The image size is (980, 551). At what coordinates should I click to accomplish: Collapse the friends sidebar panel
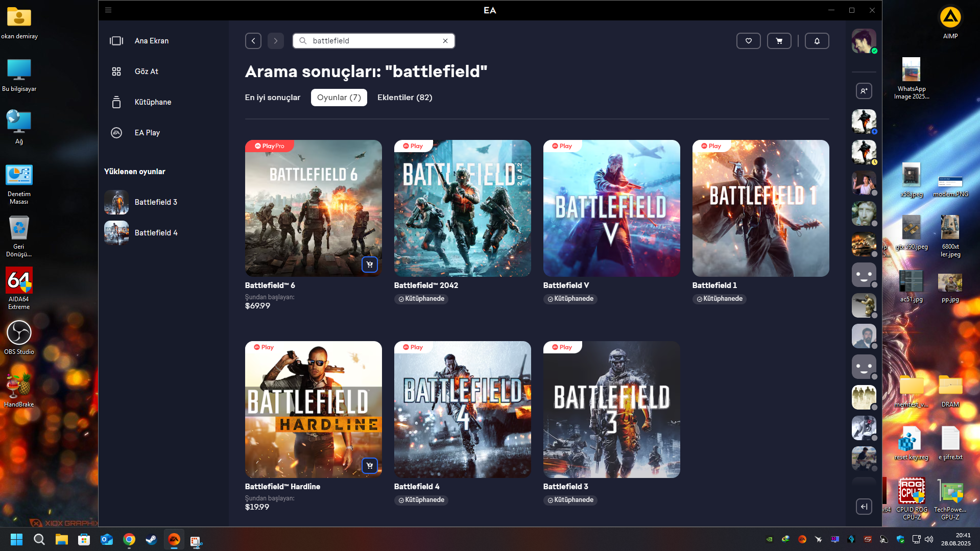tap(864, 507)
